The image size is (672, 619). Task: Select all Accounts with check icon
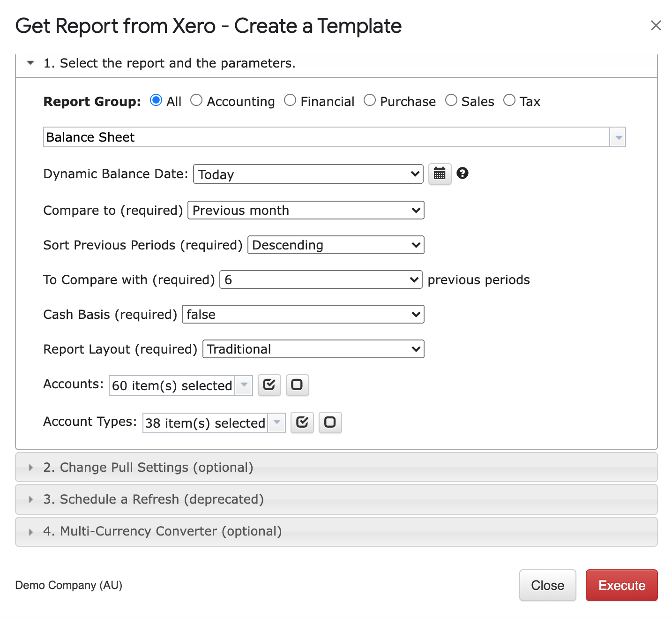[269, 385]
